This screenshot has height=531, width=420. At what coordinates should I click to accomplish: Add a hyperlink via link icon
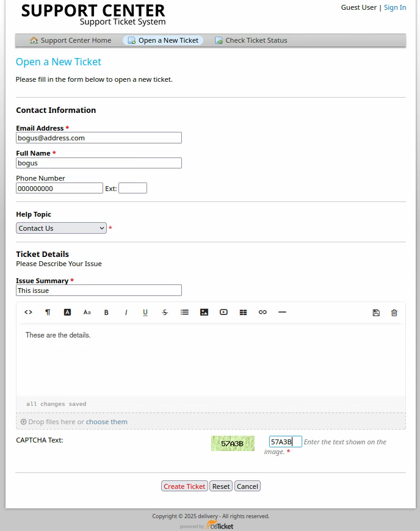point(262,312)
